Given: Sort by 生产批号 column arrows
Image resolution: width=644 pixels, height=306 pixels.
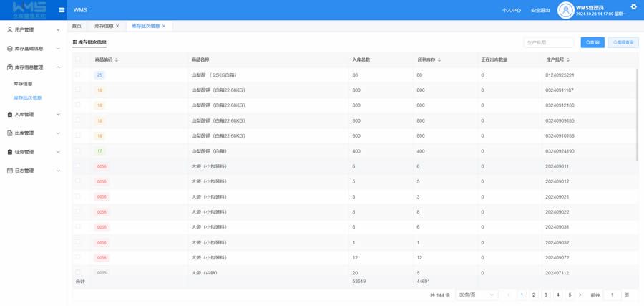Looking at the screenshot, I should point(568,60).
